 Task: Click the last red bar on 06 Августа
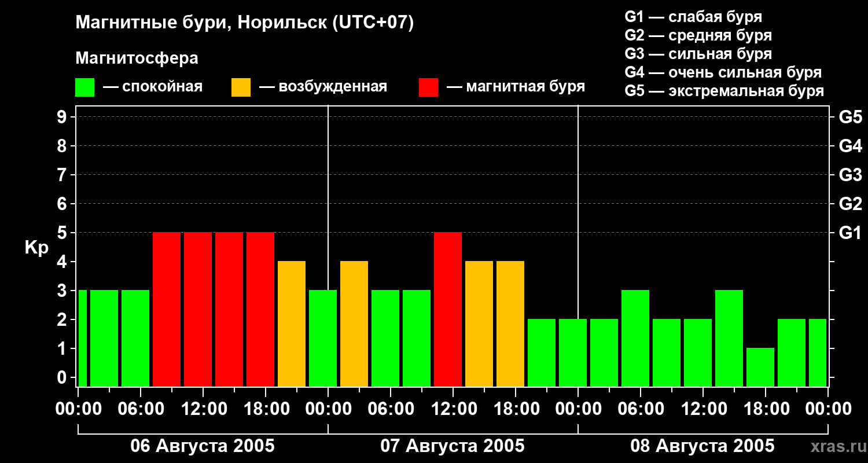click(x=260, y=309)
